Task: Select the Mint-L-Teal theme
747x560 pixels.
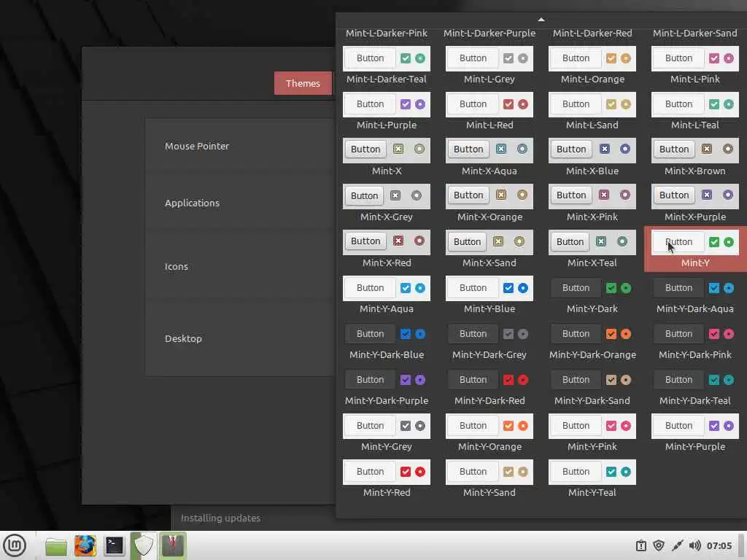Action: (695, 112)
